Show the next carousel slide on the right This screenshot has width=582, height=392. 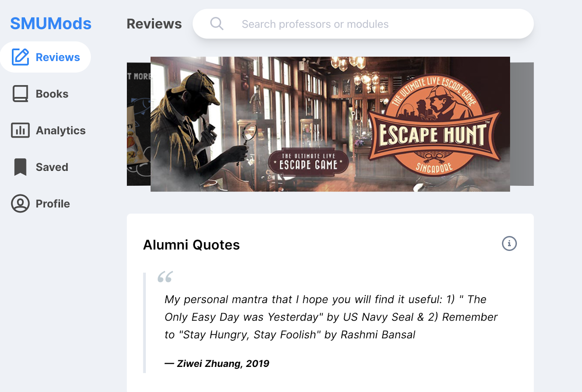point(522,124)
